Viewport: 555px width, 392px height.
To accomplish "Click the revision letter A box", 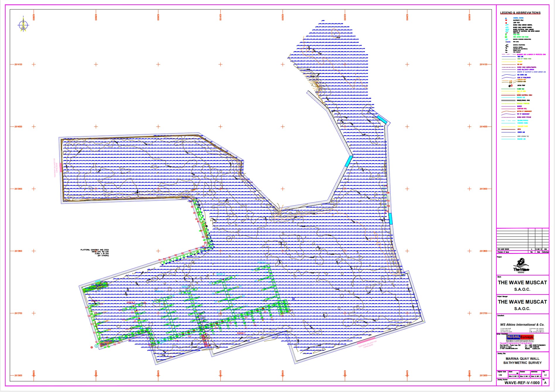I will [545, 382].
